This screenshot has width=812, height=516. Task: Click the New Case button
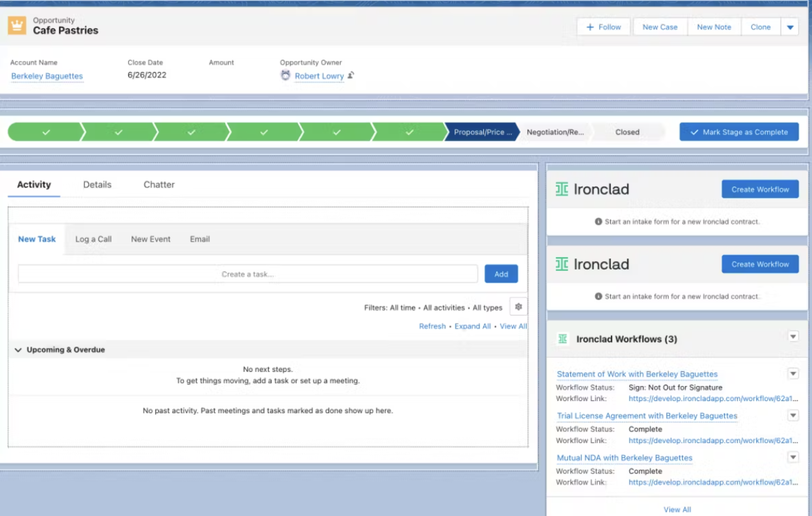click(660, 27)
